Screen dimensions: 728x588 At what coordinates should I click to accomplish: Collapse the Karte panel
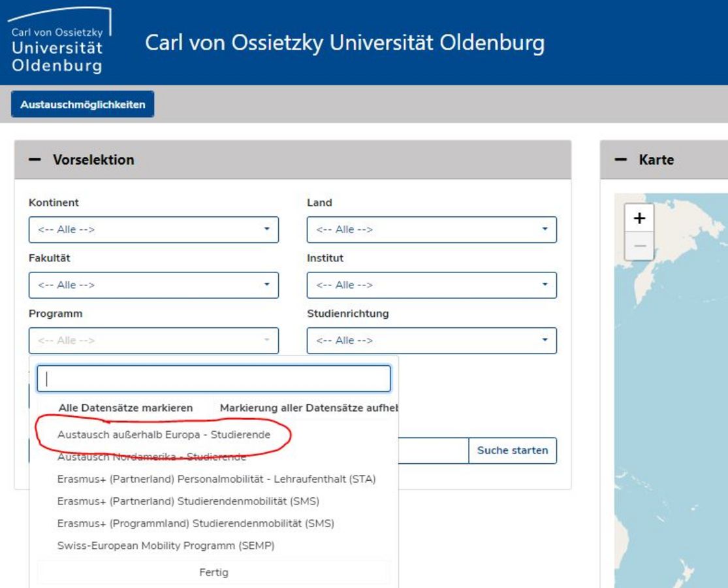tap(621, 160)
